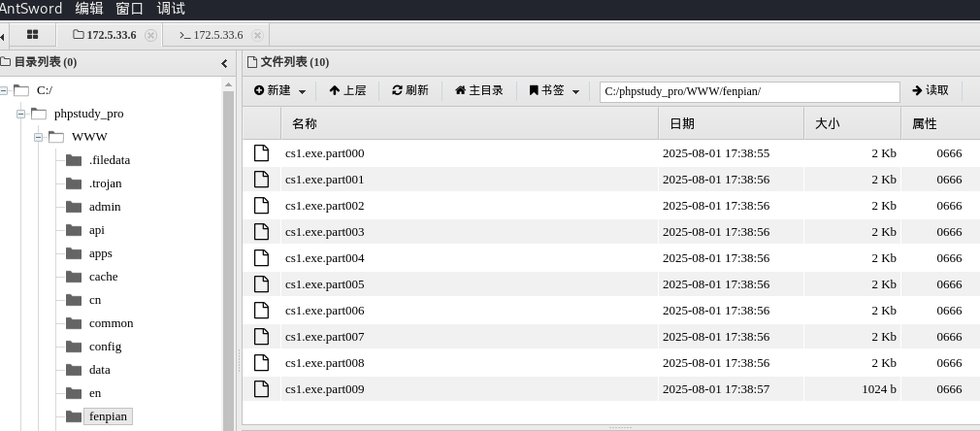
Task: Select the admin folder icon
Action: (74, 207)
